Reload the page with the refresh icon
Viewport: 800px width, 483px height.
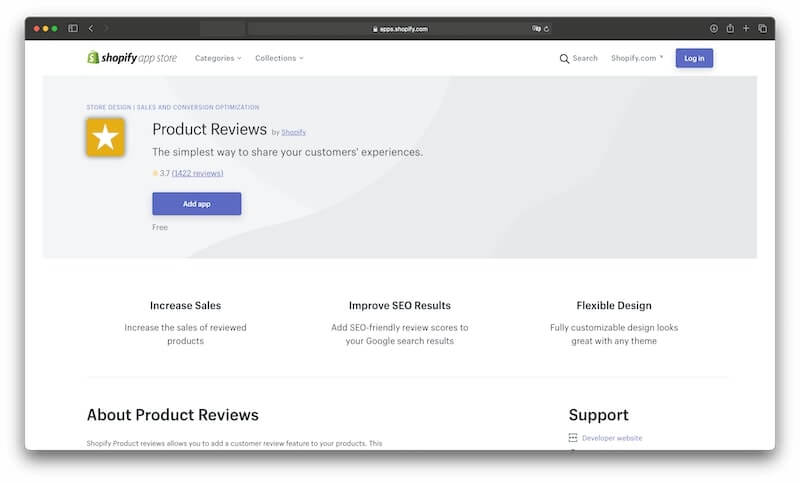coord(546,29)
